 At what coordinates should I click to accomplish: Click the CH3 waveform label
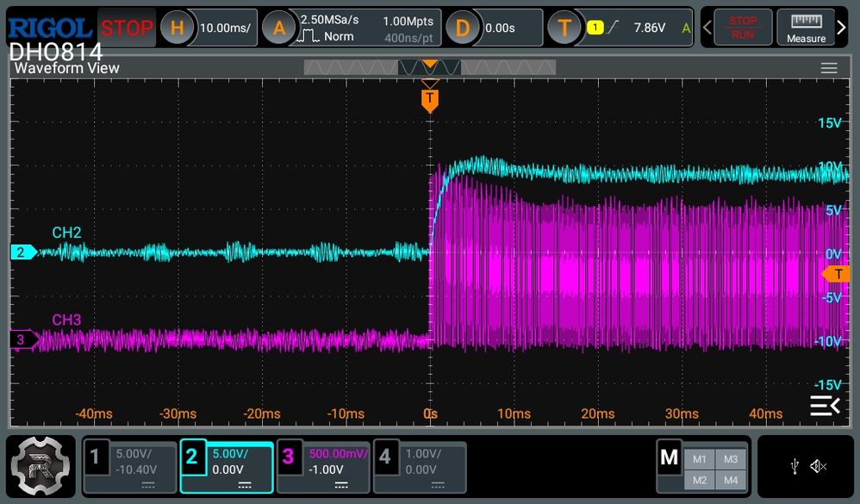coord(66,320)
